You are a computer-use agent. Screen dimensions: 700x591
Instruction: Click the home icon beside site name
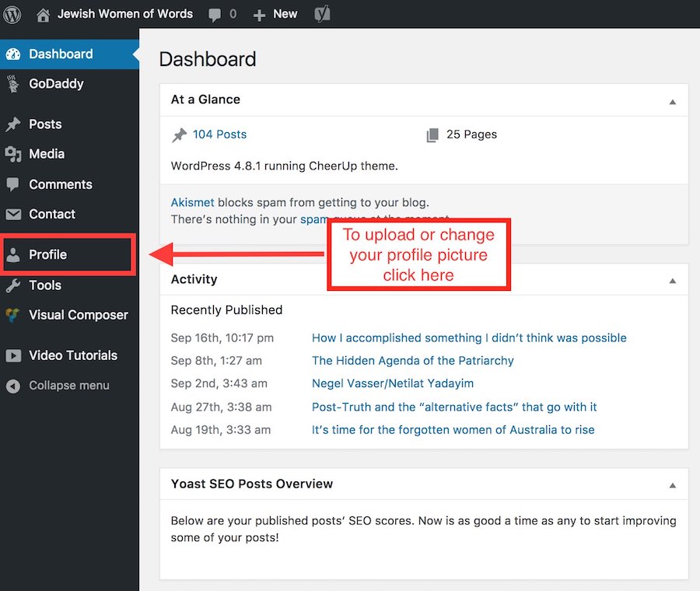click(x=43, y=16)
